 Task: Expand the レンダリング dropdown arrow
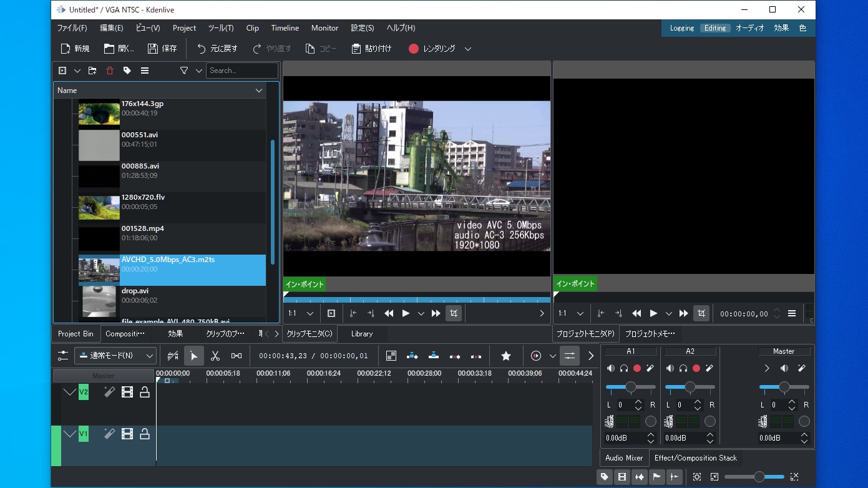[x=468, y=49]
